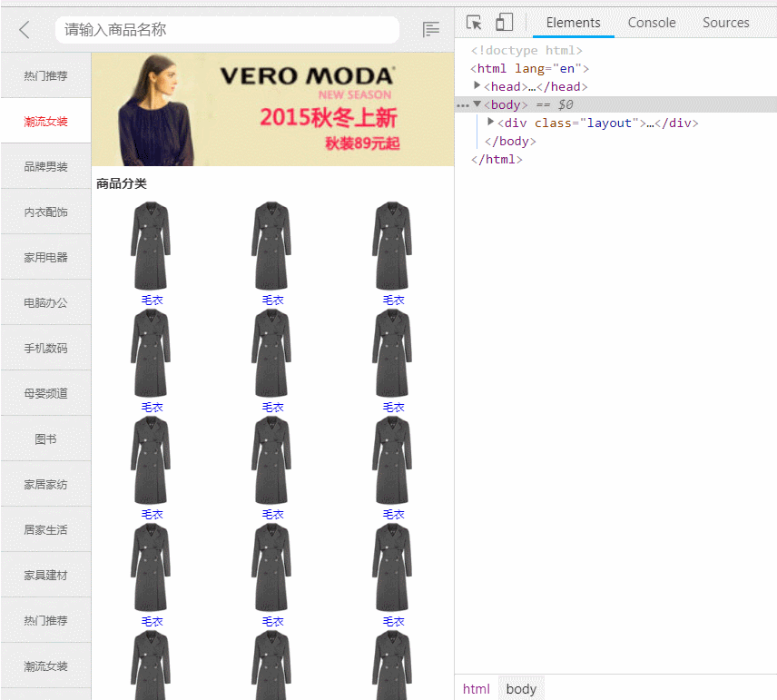Go back using the left arrow icon
The height and width of the screenshot is (700, 777).
[25, 30]
